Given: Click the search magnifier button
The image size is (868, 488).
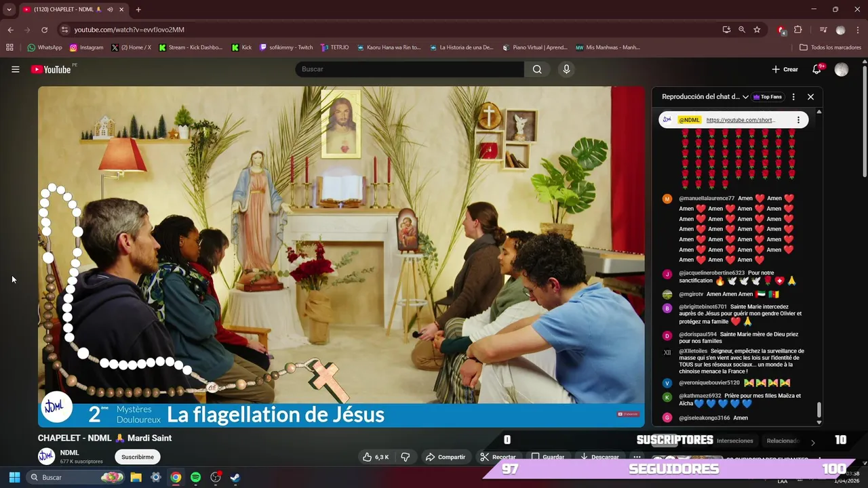Looking at the screenshot, I should tap(537, 69).
